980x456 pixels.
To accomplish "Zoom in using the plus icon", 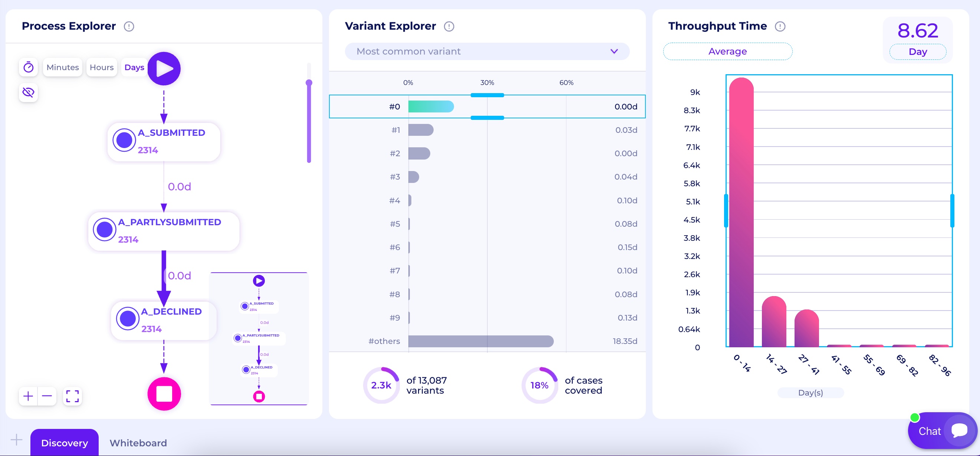I will 28,396.
